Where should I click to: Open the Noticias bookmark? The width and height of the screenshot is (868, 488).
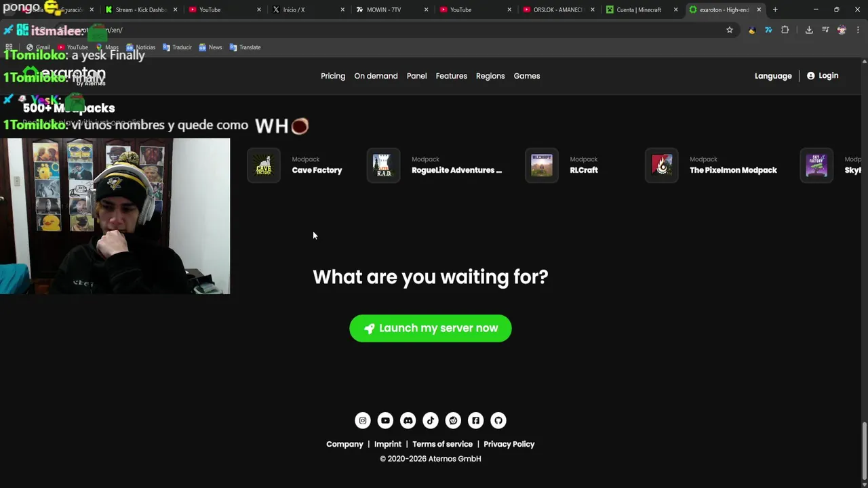coord(140,47)
